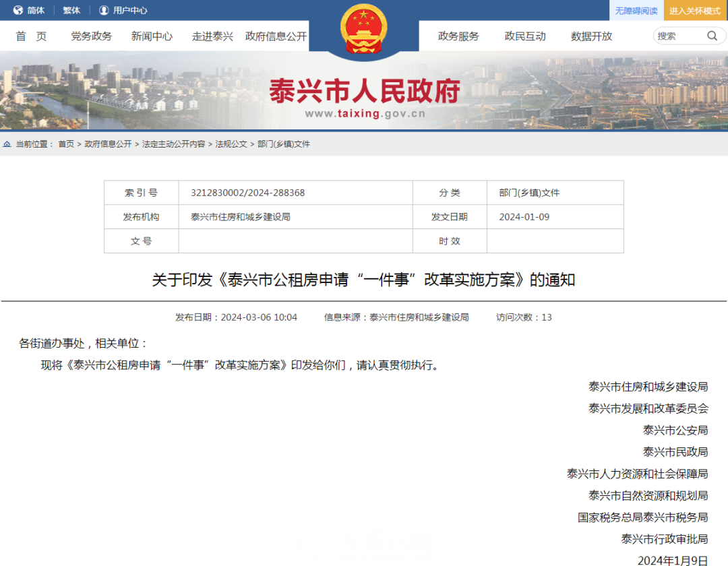Switch to 简体 simplified Chinese
This screenshot has height=566, width=728.
click(x=36, y=10)
